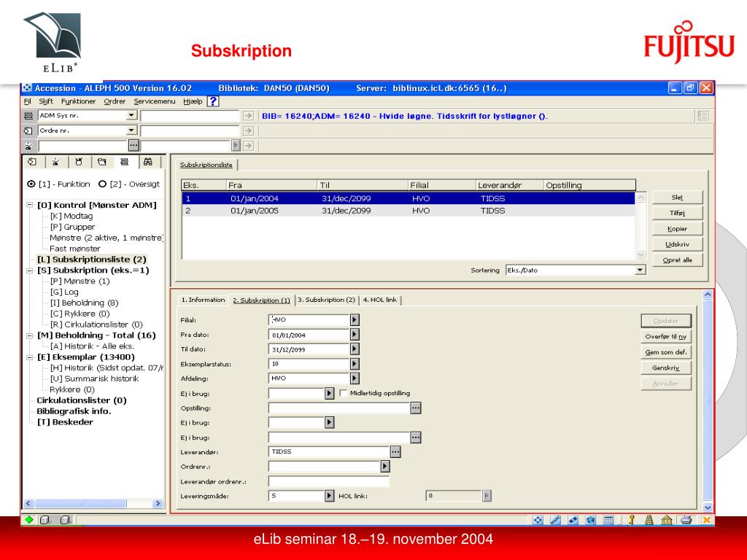Open the Sortering Eks./Dato dropdown

click(640, 270)
